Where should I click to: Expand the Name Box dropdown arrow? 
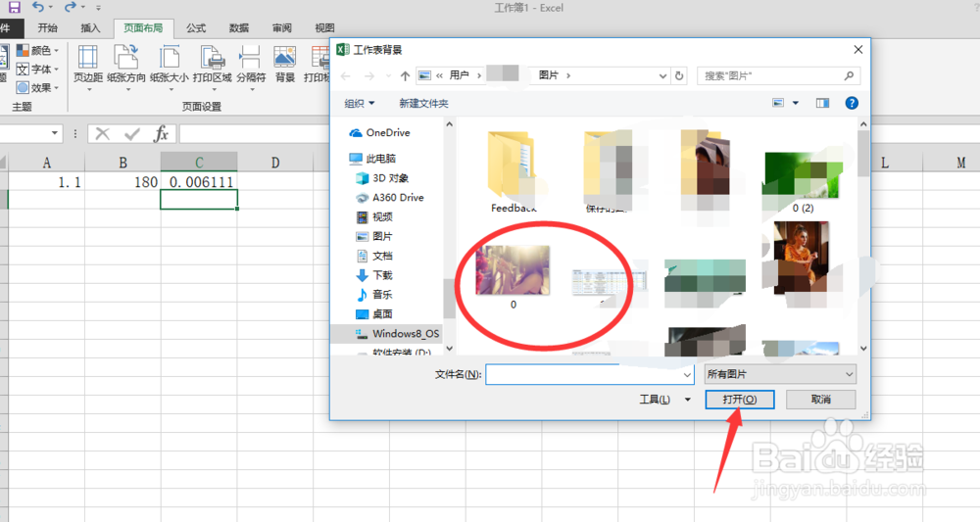pos(54,133)
